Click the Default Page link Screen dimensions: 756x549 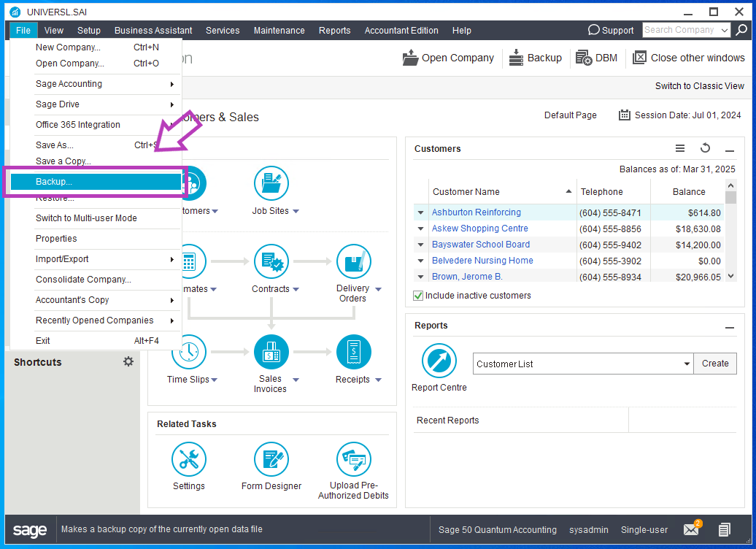[x=571, y=115]
